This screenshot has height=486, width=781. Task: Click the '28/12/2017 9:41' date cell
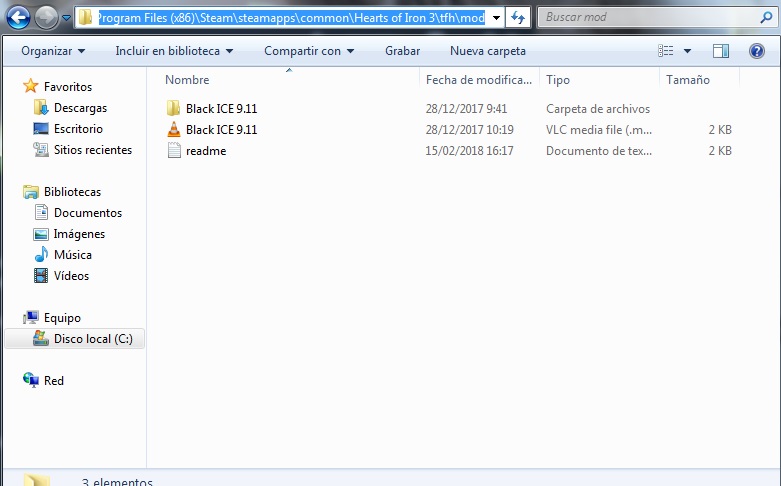coord(466,109)
